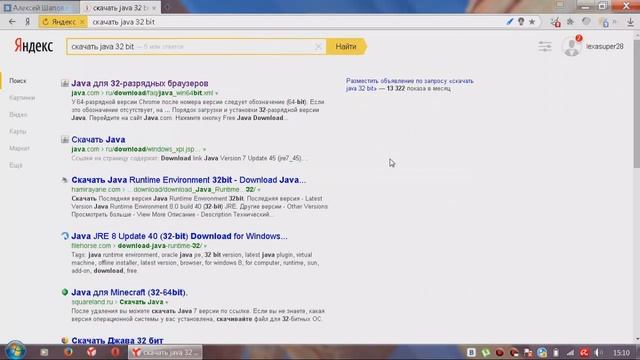Click the lightbulb protection icon in the address bar

(521, 22)
